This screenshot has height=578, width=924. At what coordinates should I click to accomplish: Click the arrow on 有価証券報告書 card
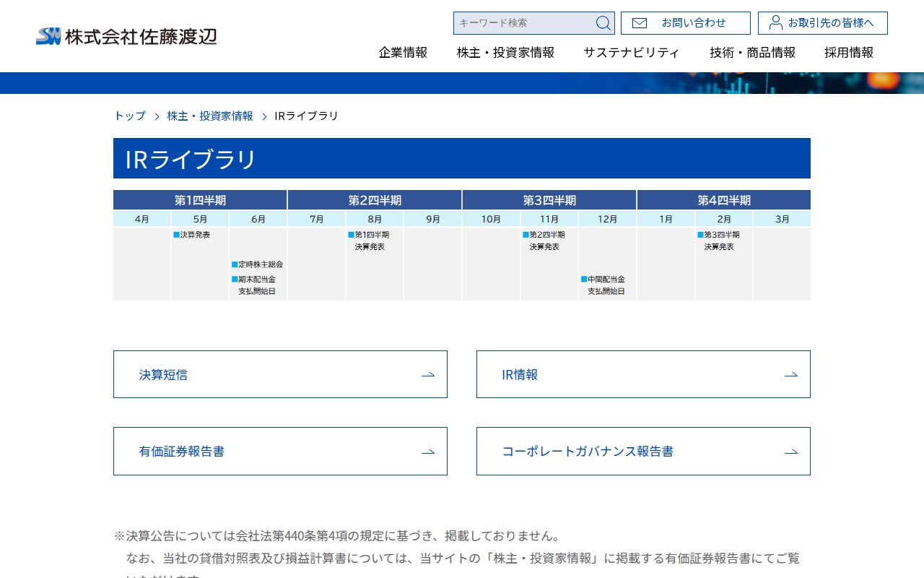(428, 452)
